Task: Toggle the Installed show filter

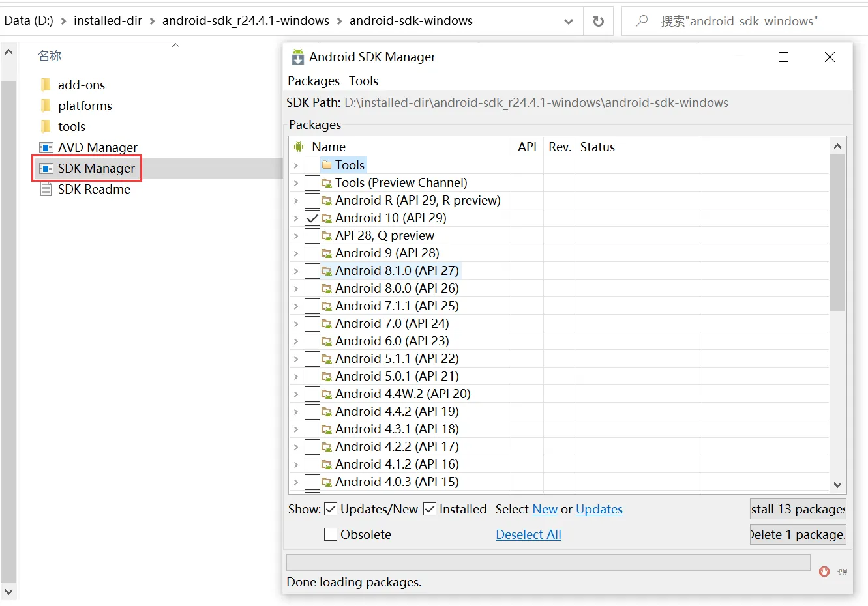Action: tap(430, 509)
